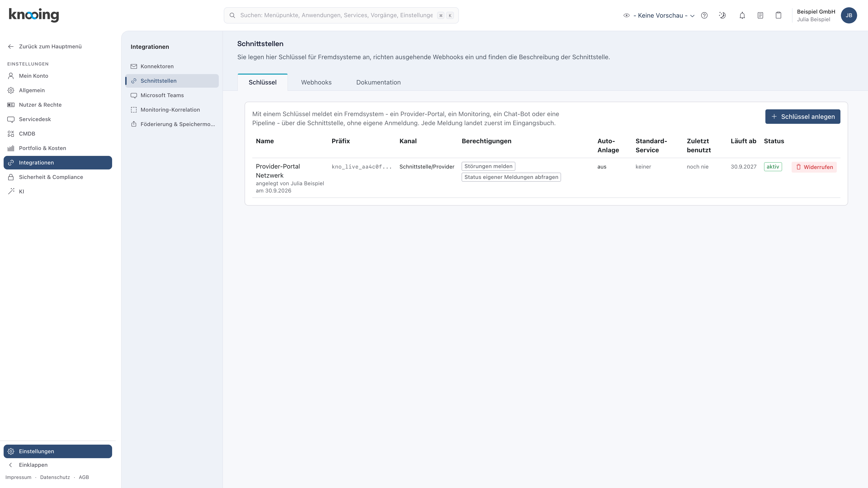Click the '30.9.2027' expiry date cell
Screen dimensions: 868x488
tap(743, 167)
